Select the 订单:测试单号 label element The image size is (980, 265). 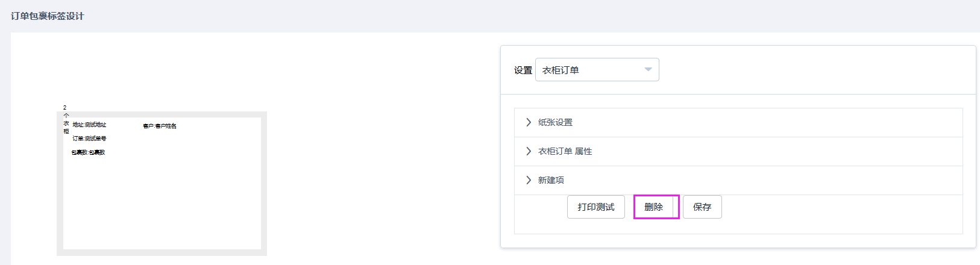pyautogui.click(x=89, y=139)
